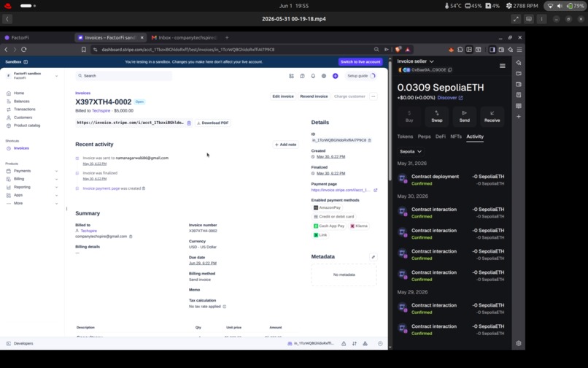
Task: Open Leo AI star icon in toolbar
Action: [511, 49]
